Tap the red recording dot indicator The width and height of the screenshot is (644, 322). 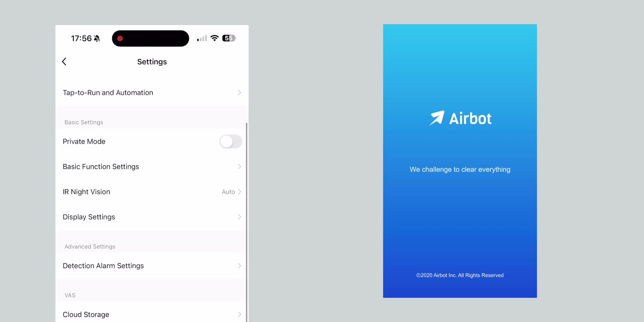120,39
